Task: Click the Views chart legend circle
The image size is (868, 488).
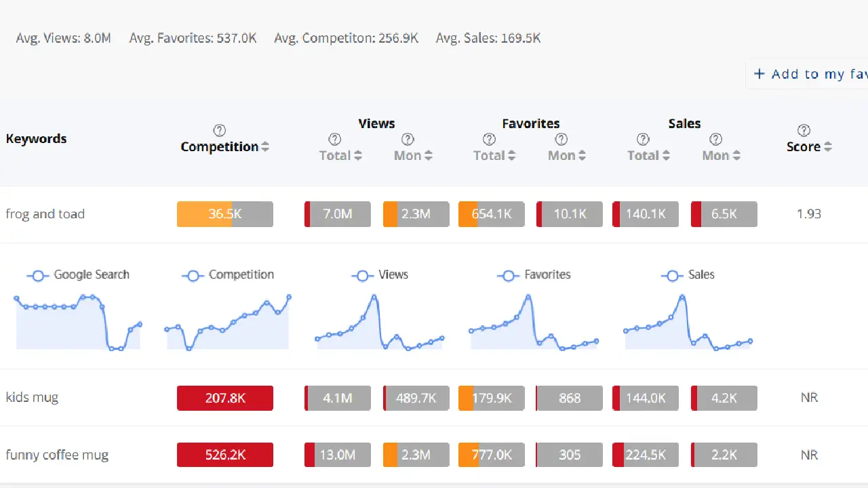Action: click(361, 275)
